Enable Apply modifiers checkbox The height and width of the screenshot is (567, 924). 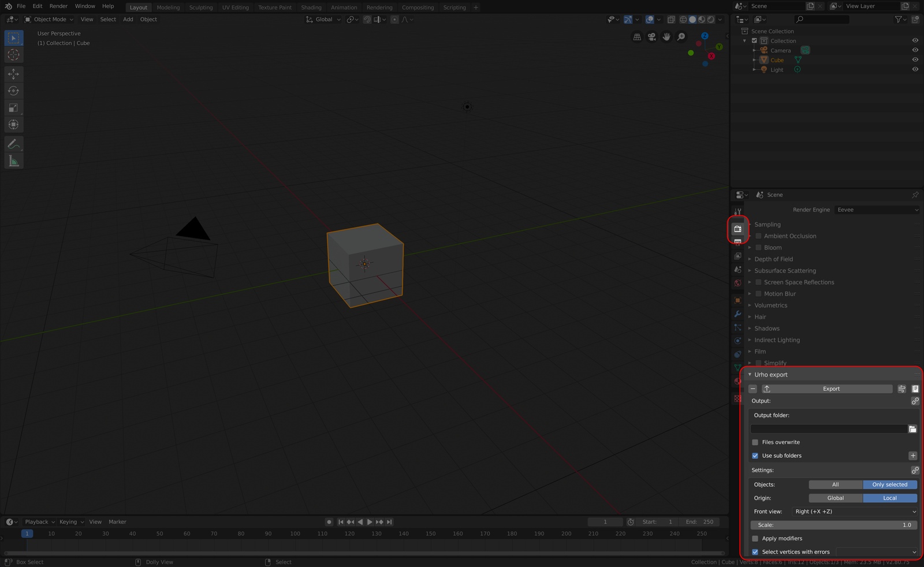point(755,539)
